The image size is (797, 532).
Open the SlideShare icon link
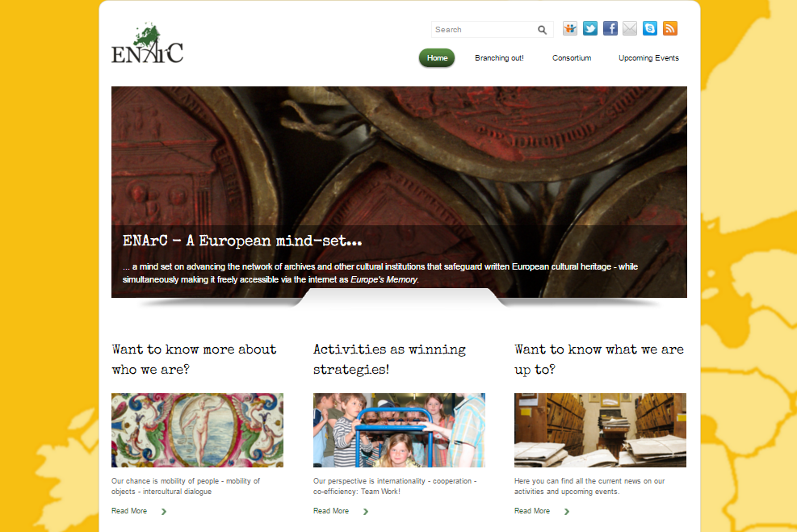pyautogui.click(x=570, y=28)
